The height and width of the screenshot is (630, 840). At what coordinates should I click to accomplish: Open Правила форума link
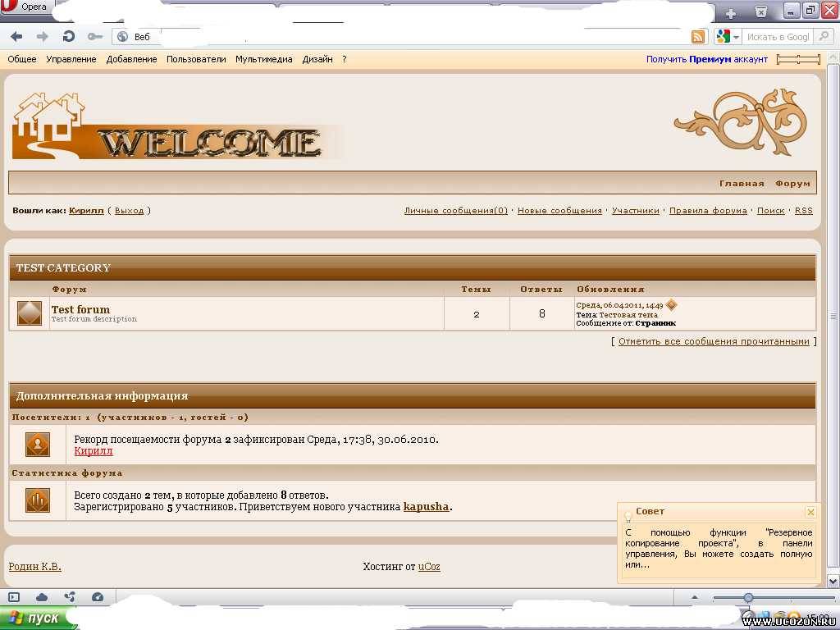pyautogui.click(x=708, y=211)
